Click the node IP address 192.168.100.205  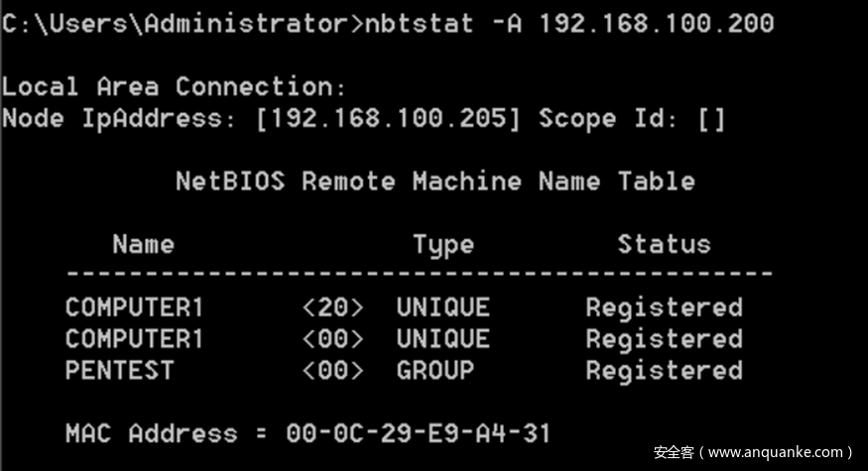point(388,119)
